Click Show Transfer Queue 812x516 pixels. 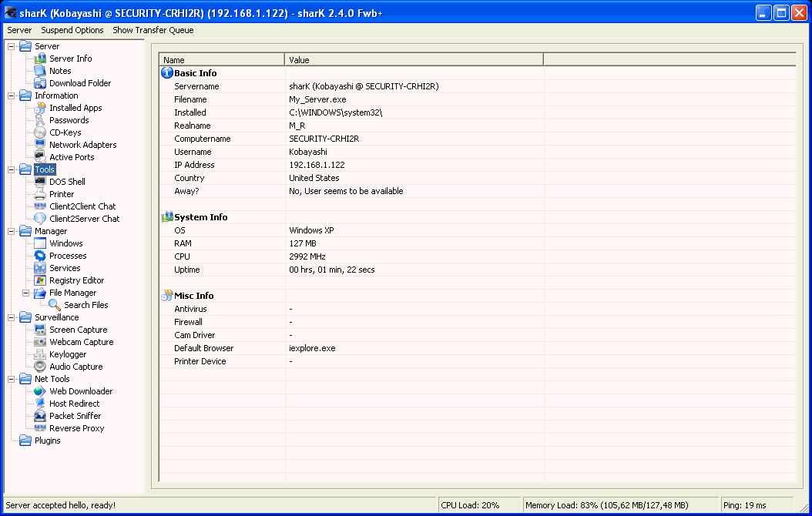[153, 30]
